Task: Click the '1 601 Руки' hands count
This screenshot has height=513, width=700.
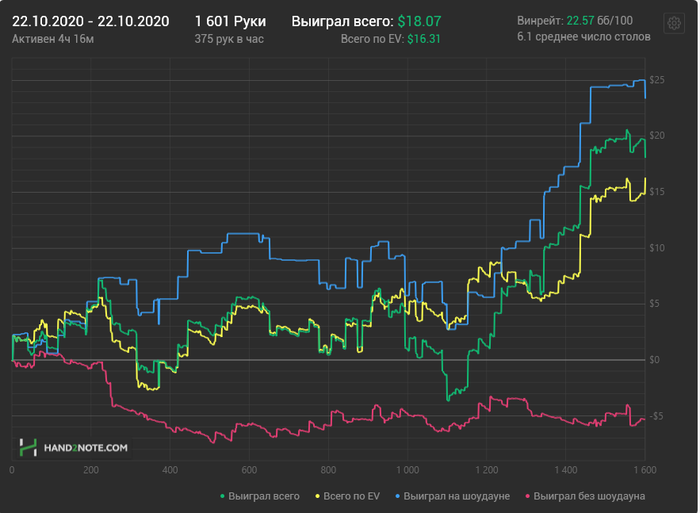Action: (x=230, y=21)
